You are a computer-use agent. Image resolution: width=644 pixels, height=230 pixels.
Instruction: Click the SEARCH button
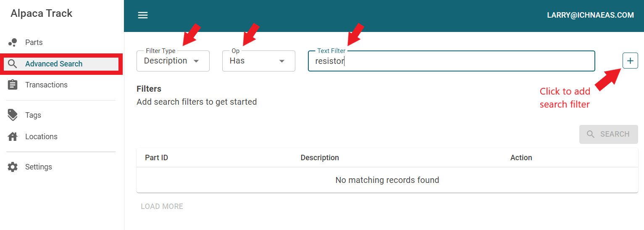point(608,134)
